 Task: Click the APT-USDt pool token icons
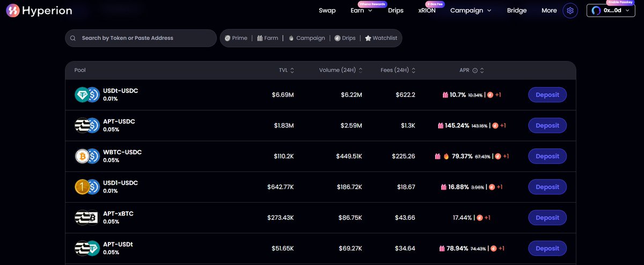pyautogui.click(x=87, y=248)
